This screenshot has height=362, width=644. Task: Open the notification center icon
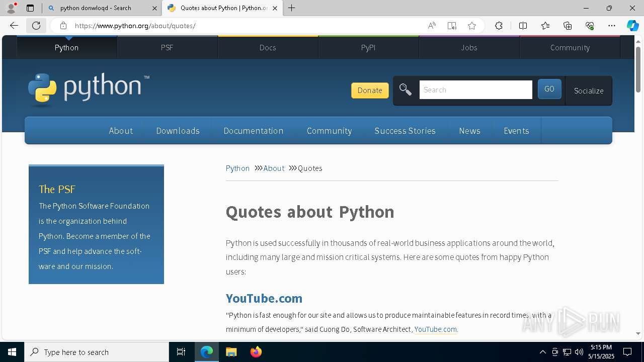coord(627,352)
